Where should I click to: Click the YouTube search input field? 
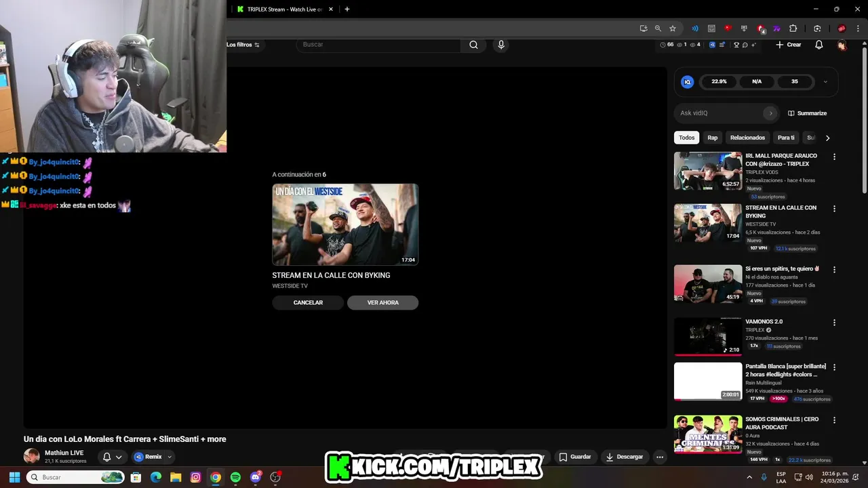tap(378, 45)
